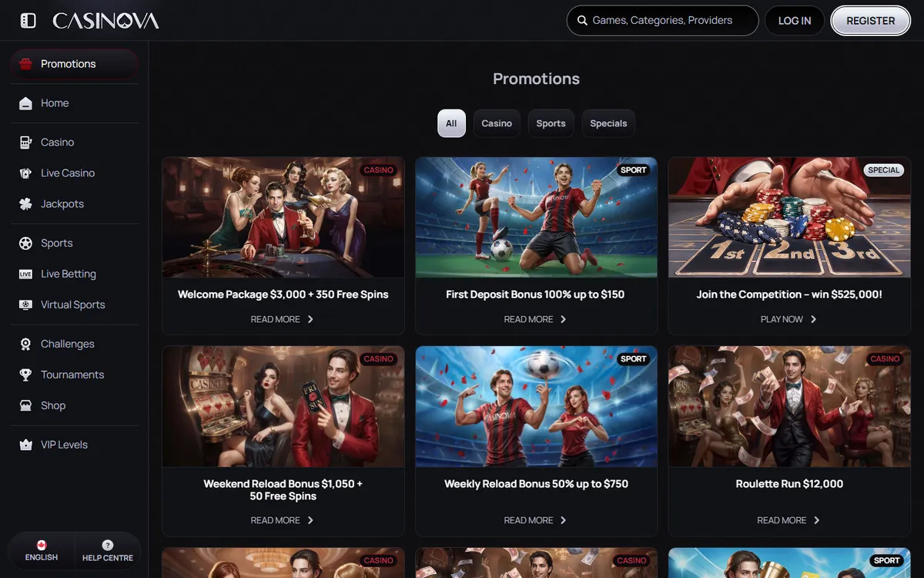Click the search magnifier icon
The height and width of the screenshot is (578, 924).
(582, 21)
